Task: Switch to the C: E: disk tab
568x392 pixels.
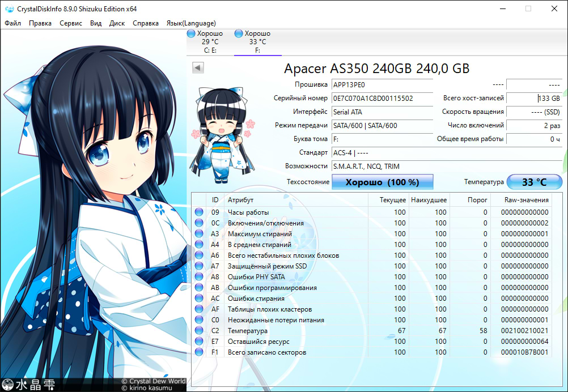Action: [210, 42]
